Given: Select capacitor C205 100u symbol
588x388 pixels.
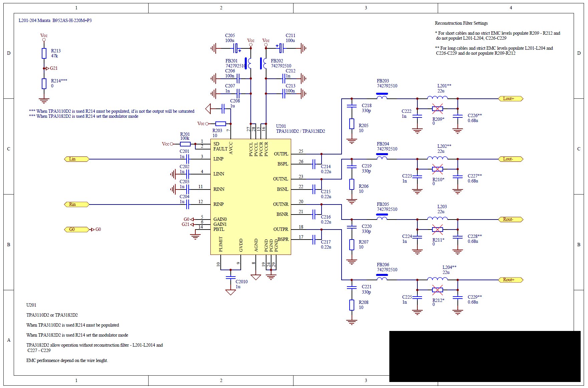Looking at the screenshot, I should tap(236, 48).
